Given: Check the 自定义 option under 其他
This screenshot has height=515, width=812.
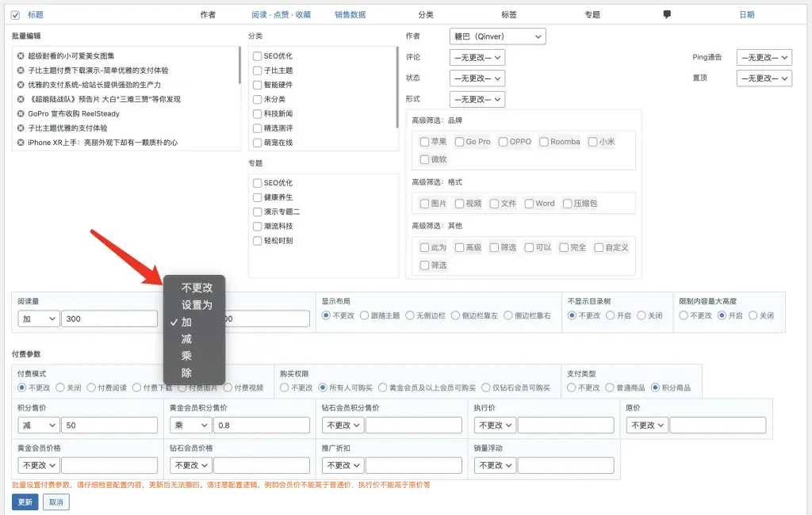Looking at the screenshot, I should point(599,248).
